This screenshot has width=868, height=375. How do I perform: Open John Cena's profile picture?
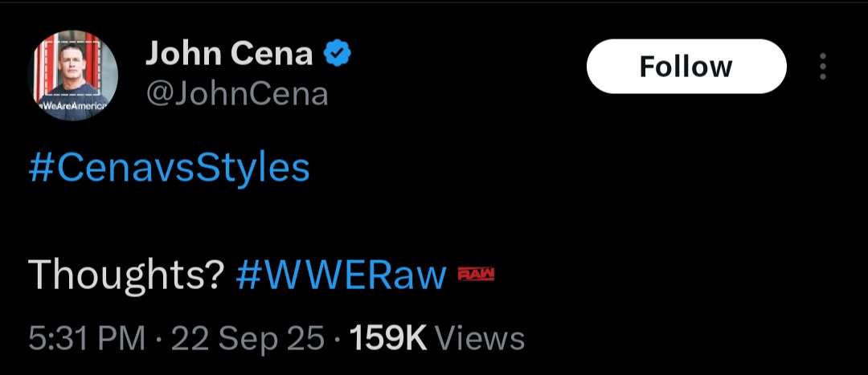(x=74, y=76)
